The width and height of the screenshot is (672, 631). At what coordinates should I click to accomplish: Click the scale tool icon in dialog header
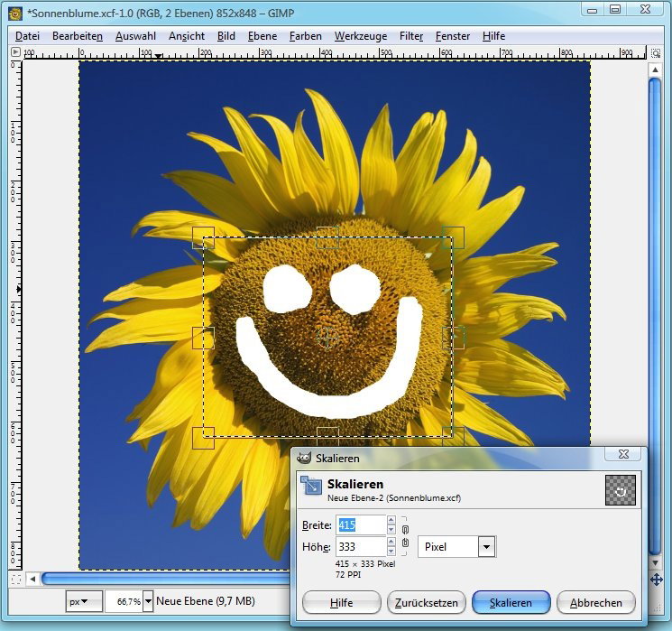(311, 485)
